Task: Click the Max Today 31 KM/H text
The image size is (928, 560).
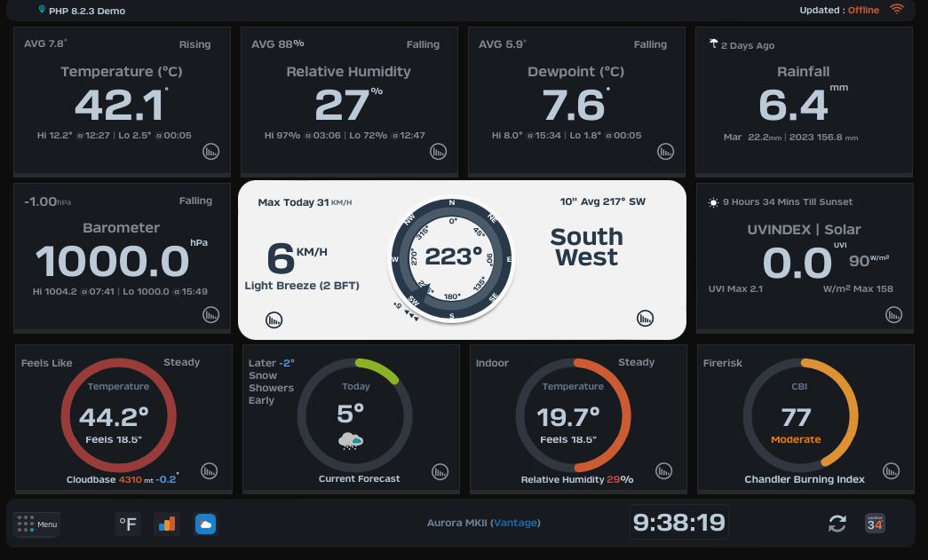Action: click(x=305, y=202)
